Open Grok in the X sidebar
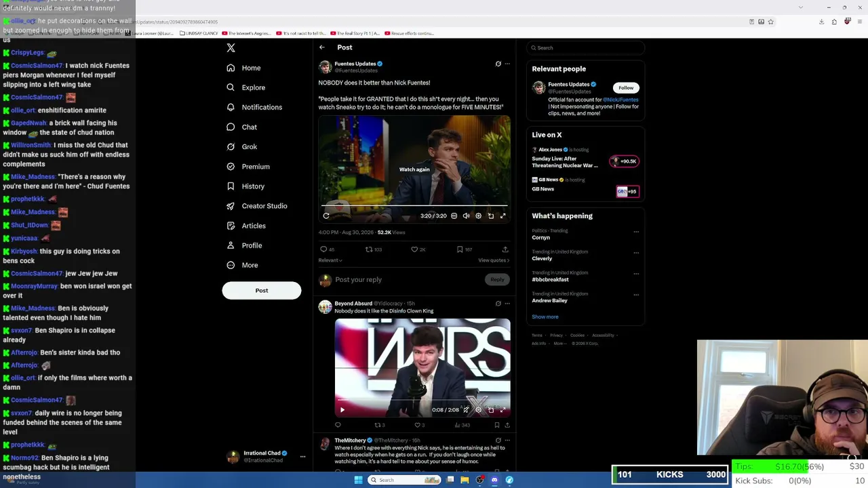868x488 pixels. [242, 146]
